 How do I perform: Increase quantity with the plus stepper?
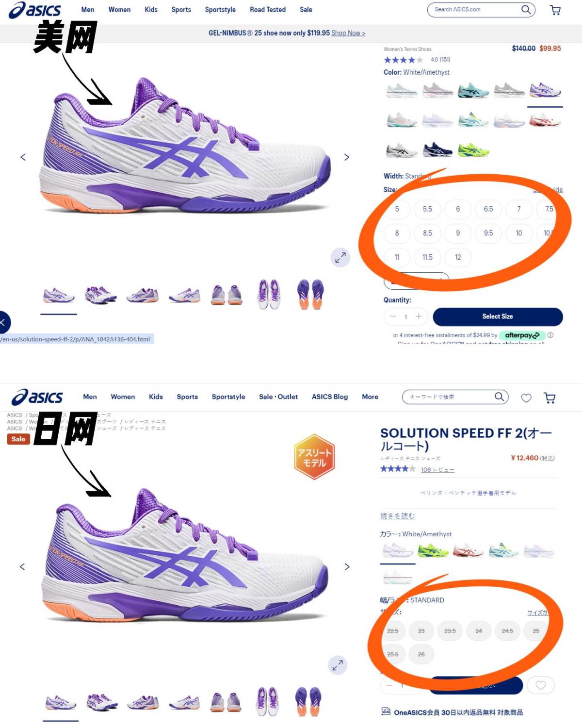coord(419,316)
